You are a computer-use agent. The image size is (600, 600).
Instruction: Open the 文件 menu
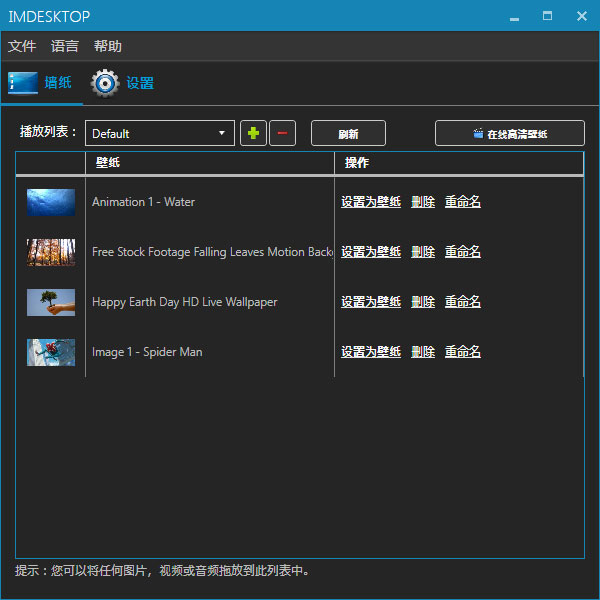pyautogui.click(x=22, y=46)
